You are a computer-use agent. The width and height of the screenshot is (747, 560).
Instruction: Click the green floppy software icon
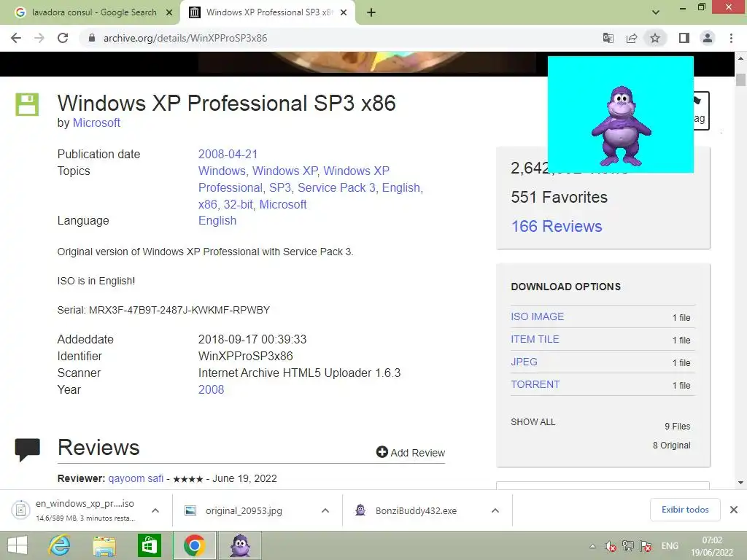(x=27, y=104)
